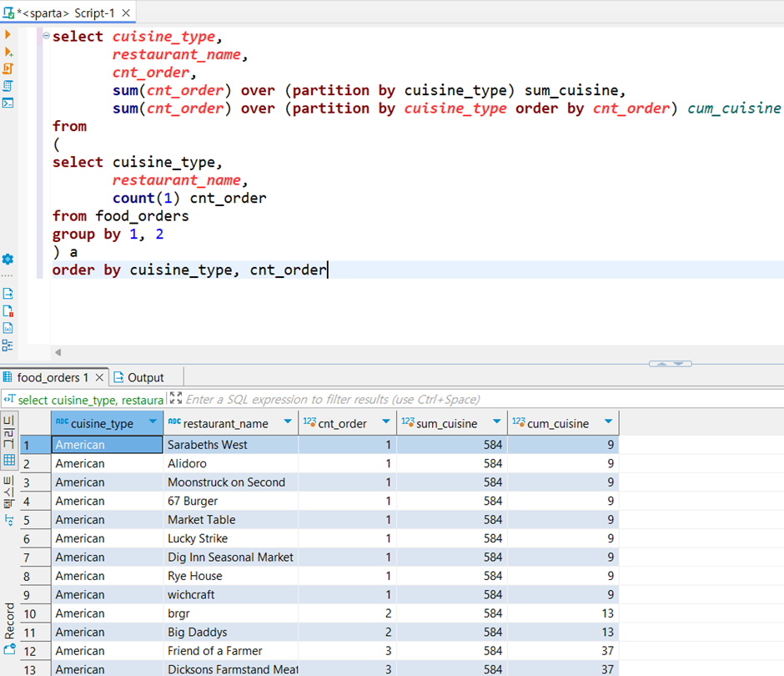Open the SQL variables panel icon
The image size is (784, 676).
coord(8,328)
